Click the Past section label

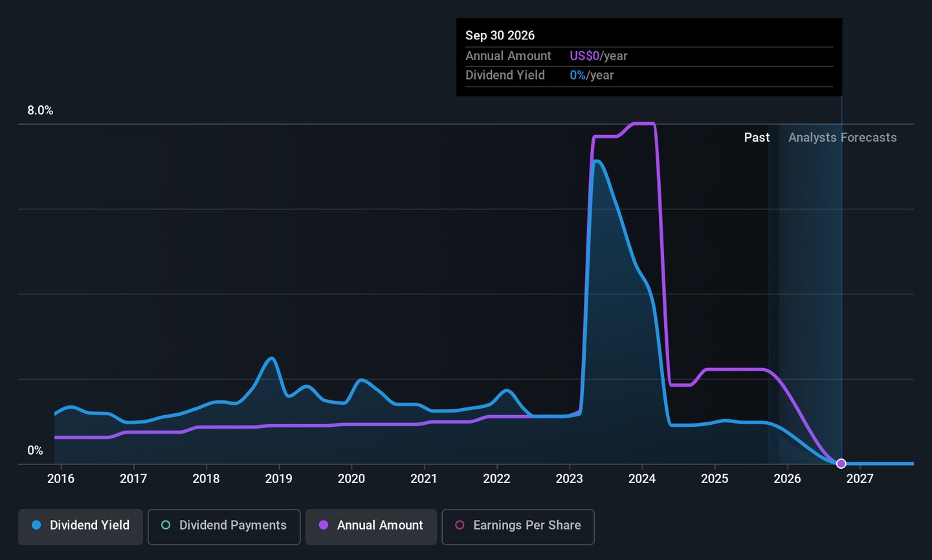click(x=757, y=138)
